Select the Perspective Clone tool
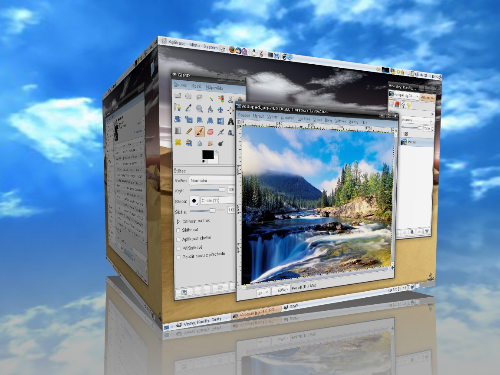500x375 pixels. (189, 143)
